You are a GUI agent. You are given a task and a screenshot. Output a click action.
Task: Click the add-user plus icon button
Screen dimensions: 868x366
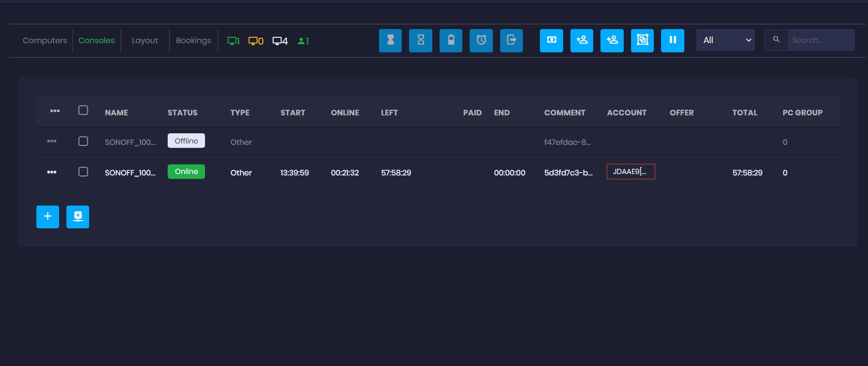click(x=582, y=40)
